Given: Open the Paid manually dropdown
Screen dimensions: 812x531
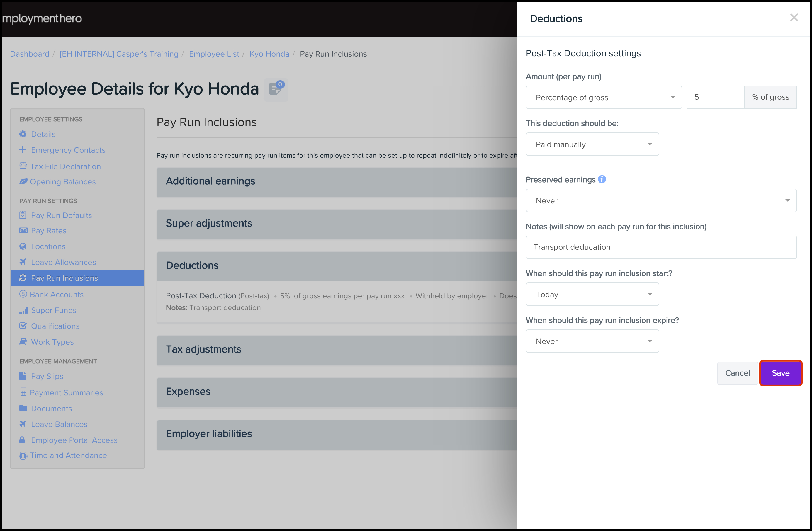Looking at the screenshot, I should [x=592, y=144].
